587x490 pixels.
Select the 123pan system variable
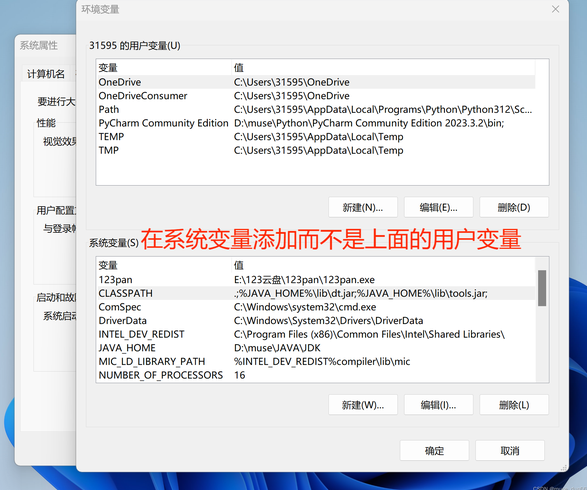316,280
